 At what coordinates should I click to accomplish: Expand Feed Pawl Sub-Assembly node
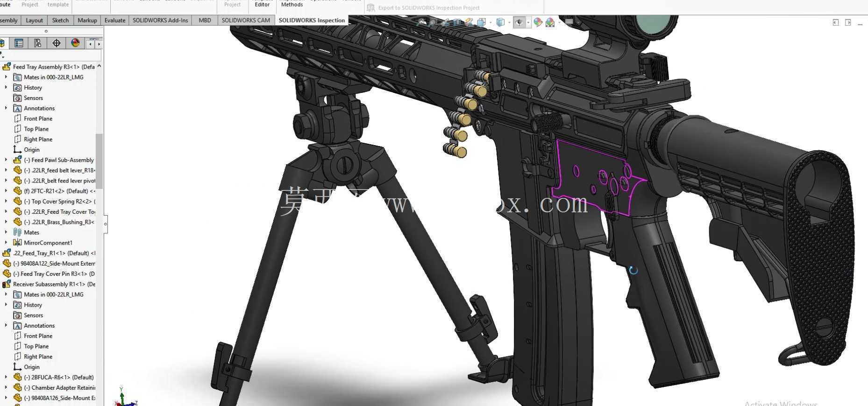(x=6, y=160)
